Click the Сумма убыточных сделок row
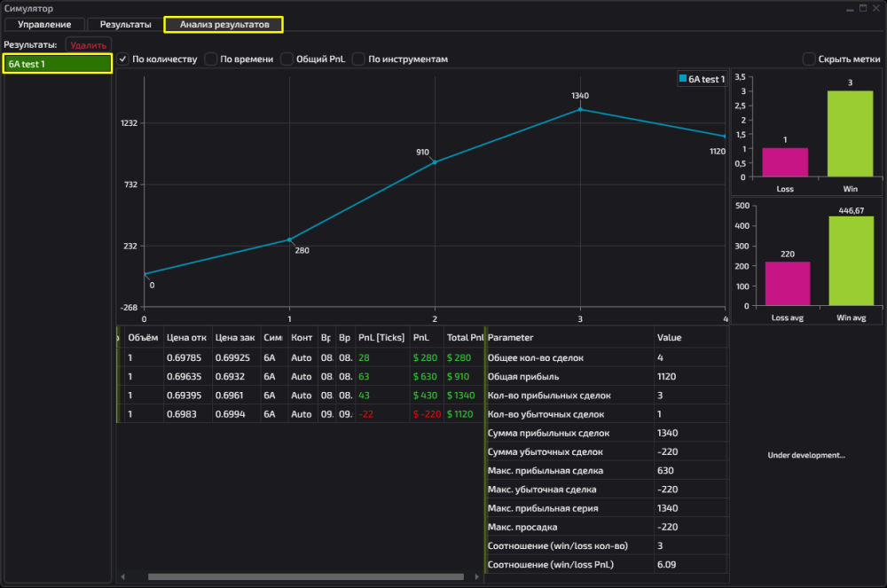Screen dimensions: 887x588 pos(607,451)
